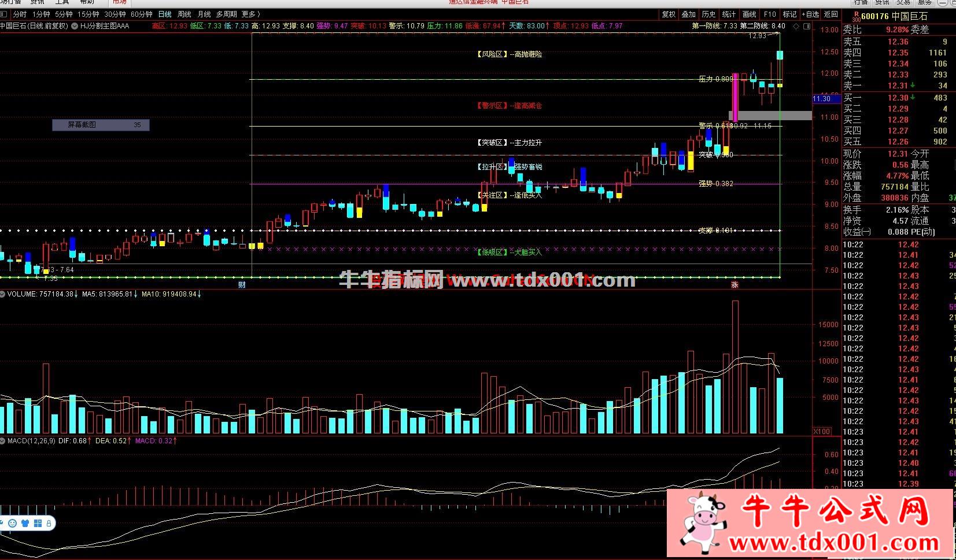956x560 pixels.
Task: Select the 买二 12.29 order row
Action: pos(899,109)
